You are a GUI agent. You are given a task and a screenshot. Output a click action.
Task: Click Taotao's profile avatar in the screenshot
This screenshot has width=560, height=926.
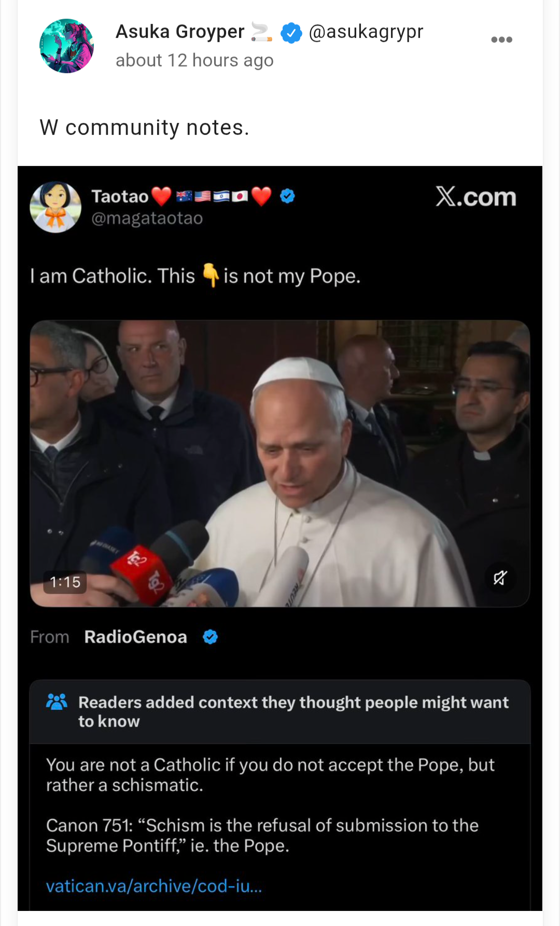(x=55, y=207)
